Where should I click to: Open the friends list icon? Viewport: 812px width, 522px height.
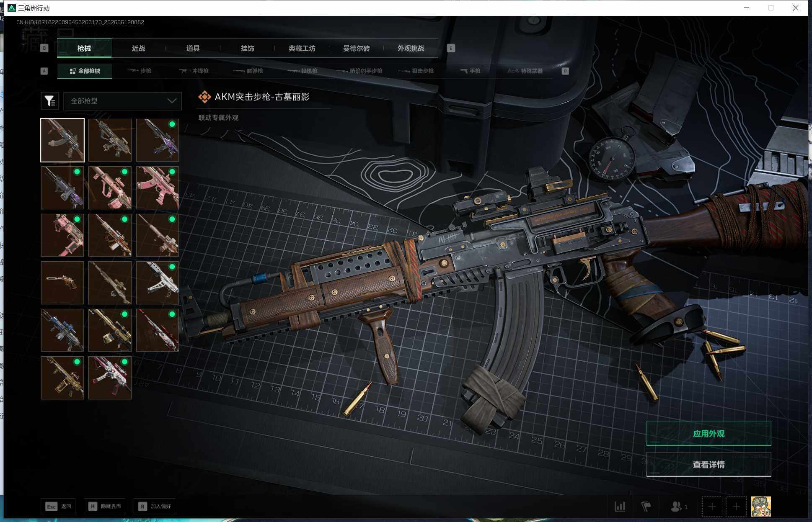point(679,507)
